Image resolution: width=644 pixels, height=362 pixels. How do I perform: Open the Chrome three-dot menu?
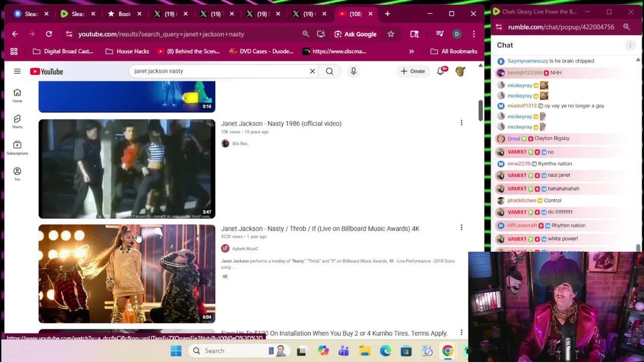click(x=473, y=34)
